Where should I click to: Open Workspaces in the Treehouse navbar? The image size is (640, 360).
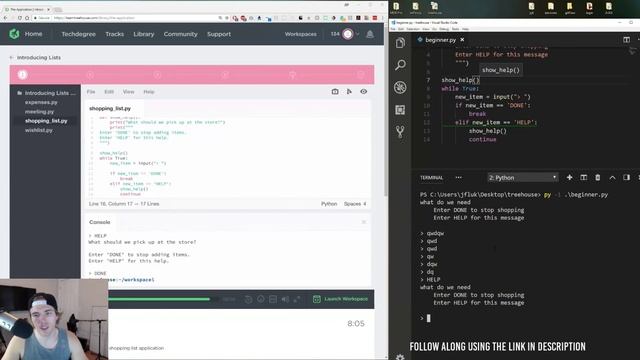pyautogui.click(x=300, y=34)
